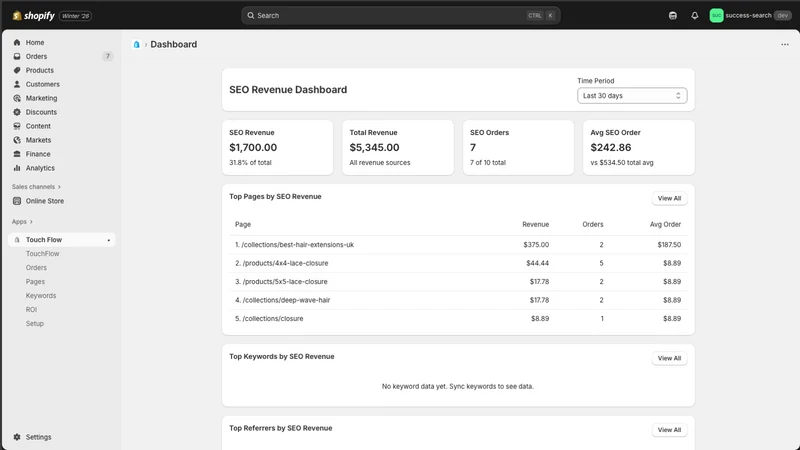800x450 pixels.
Task: Focus the top Search field
Action: pos(401,15)
